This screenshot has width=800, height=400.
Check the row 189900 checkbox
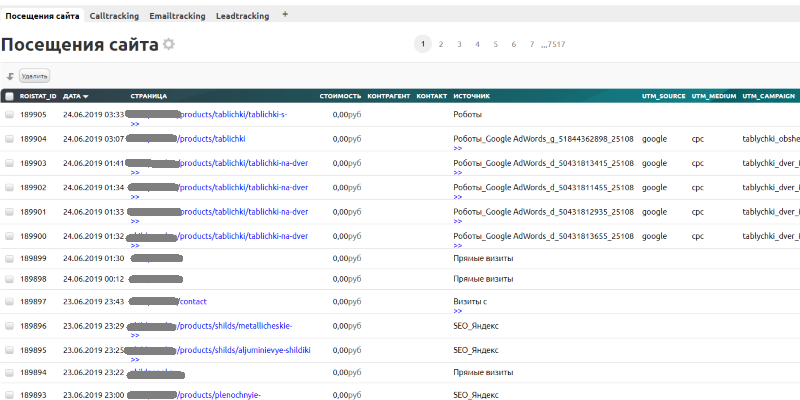[x=9, y=236]
